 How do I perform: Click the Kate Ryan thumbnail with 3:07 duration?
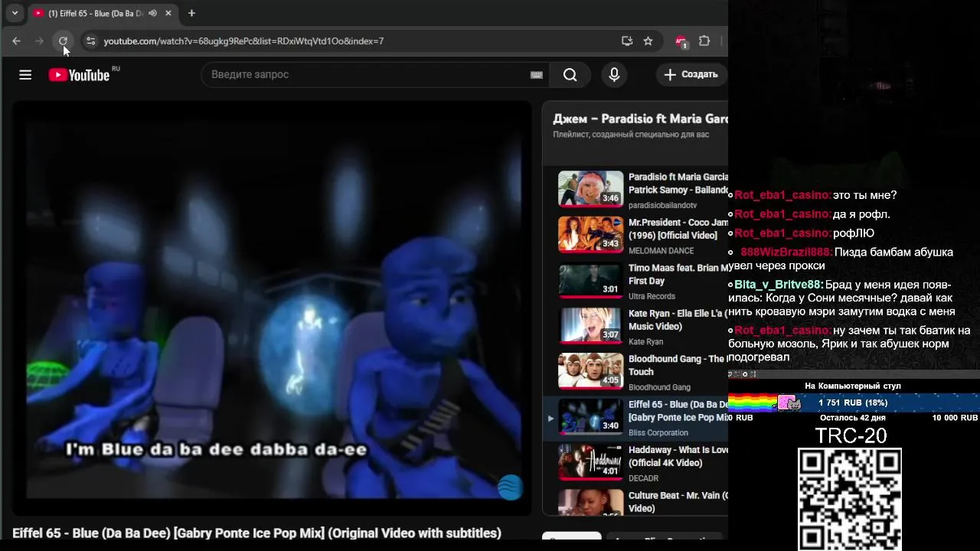tap(590, 326)
